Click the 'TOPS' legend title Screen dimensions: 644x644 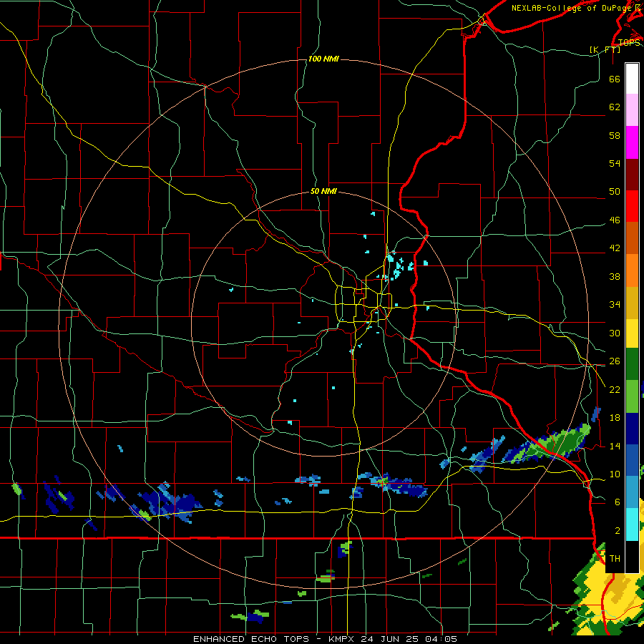click(x=629, y=43)
